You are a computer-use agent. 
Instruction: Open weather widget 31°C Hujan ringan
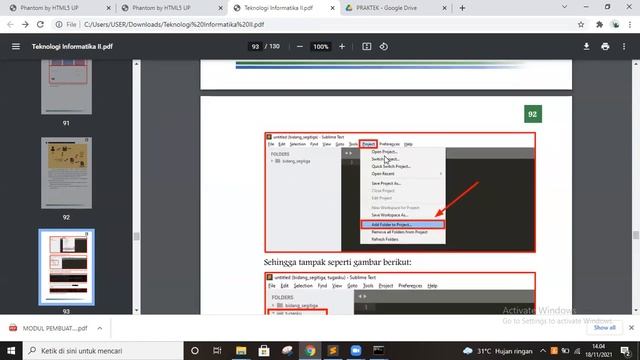tap(498, 351)
